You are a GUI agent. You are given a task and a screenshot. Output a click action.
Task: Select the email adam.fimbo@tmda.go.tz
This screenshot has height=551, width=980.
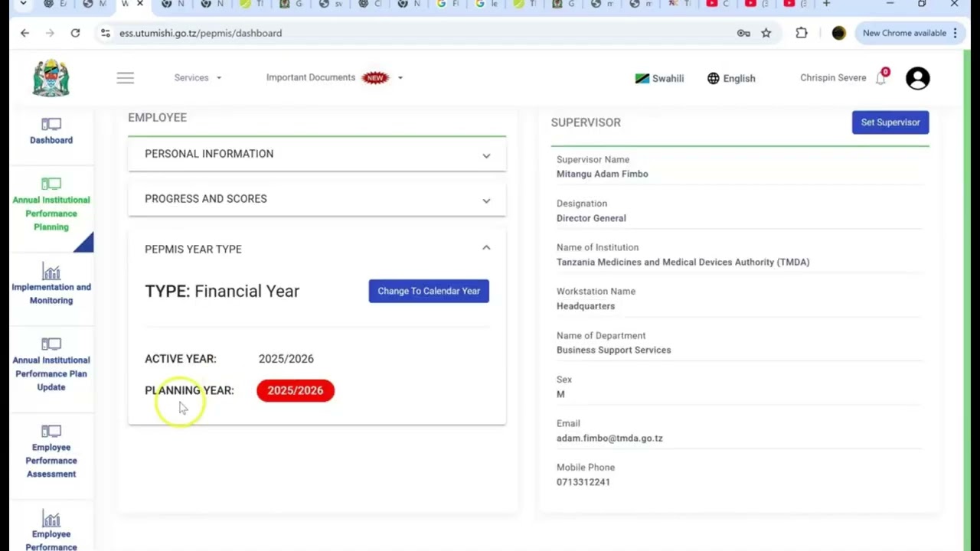609,439
